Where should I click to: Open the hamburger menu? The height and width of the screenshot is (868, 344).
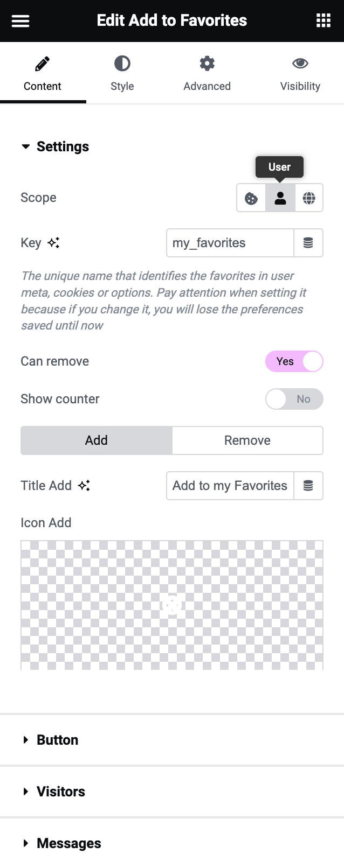[20, 21]
